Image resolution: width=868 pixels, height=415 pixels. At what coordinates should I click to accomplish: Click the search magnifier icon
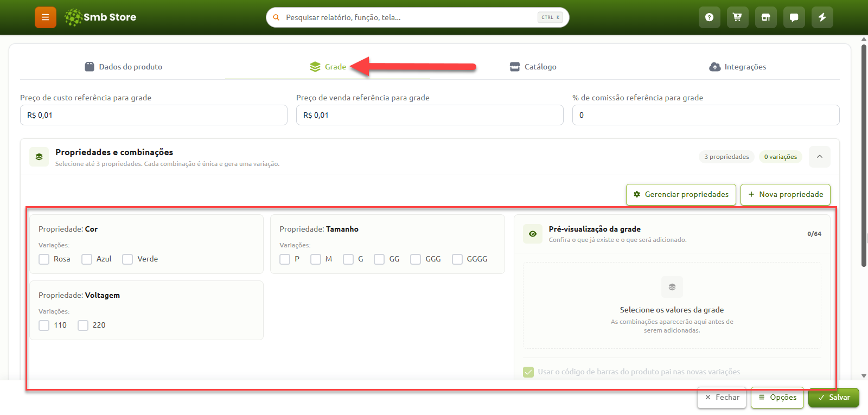click(276, 17)
